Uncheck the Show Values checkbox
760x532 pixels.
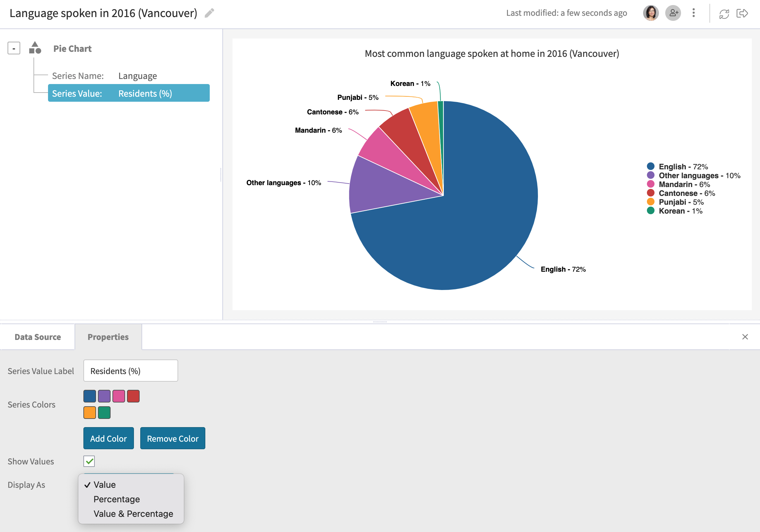tap(89, 461)
